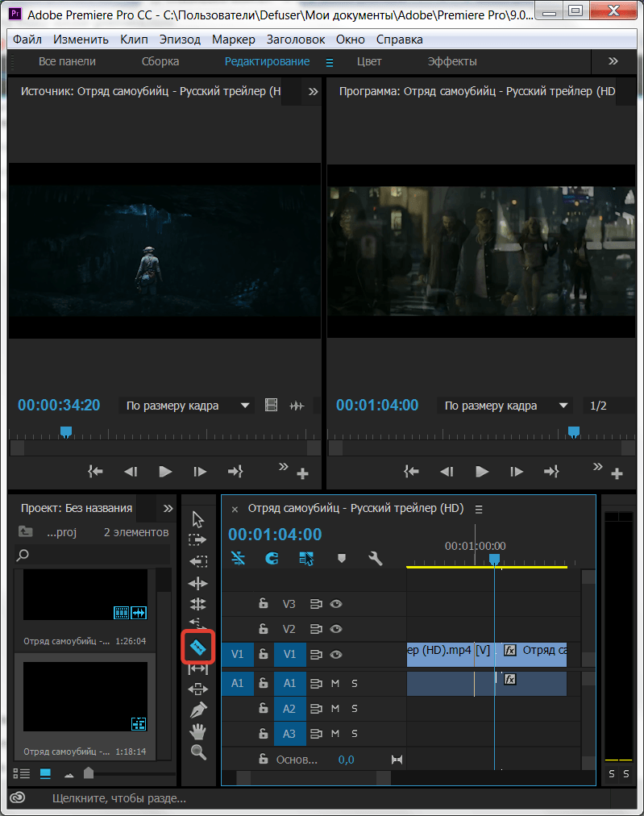This screenshot has height=816, width=644.
Task: Open Creative Cloud icon in status bar
Action: 18,797
